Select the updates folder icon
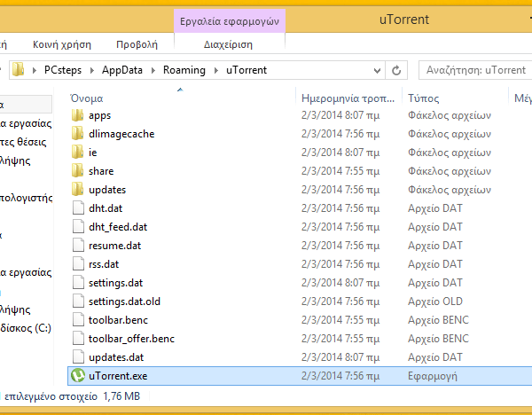This screenshot has height=415, width=532. point(78,190)
